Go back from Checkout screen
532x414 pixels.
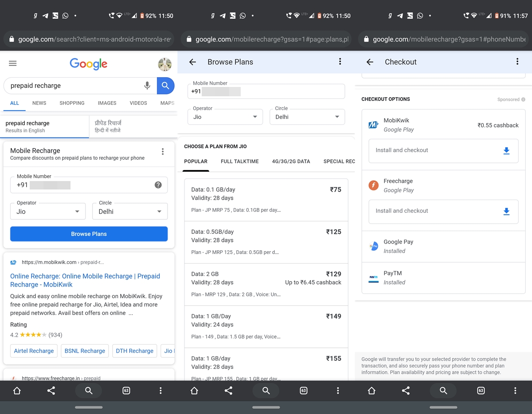(370, 62)
